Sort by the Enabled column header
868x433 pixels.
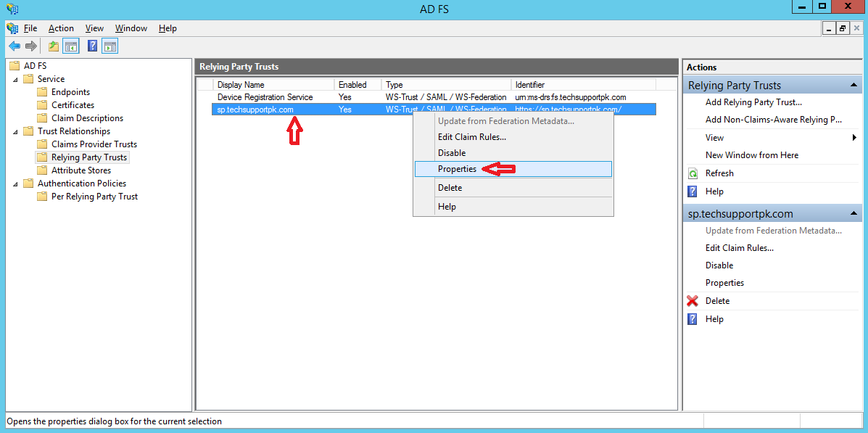click(357, 85)
